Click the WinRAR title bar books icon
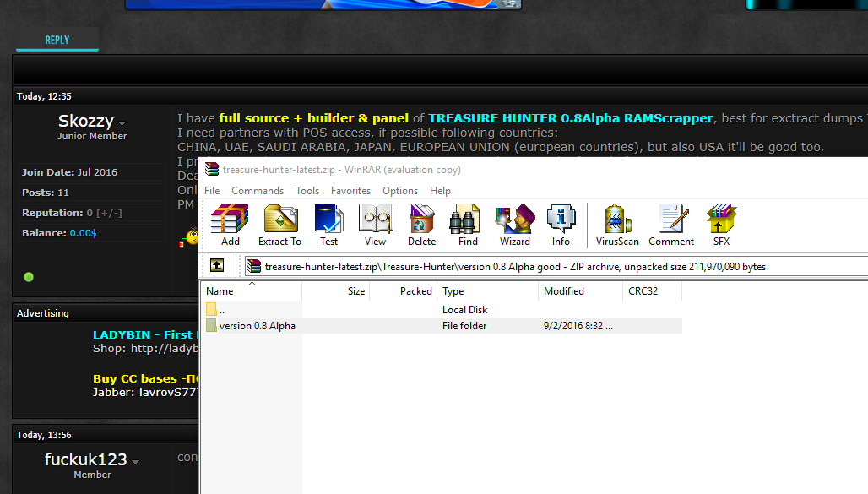Image resolution: width=868 pixels, height=494 pixels. [212, 169]
